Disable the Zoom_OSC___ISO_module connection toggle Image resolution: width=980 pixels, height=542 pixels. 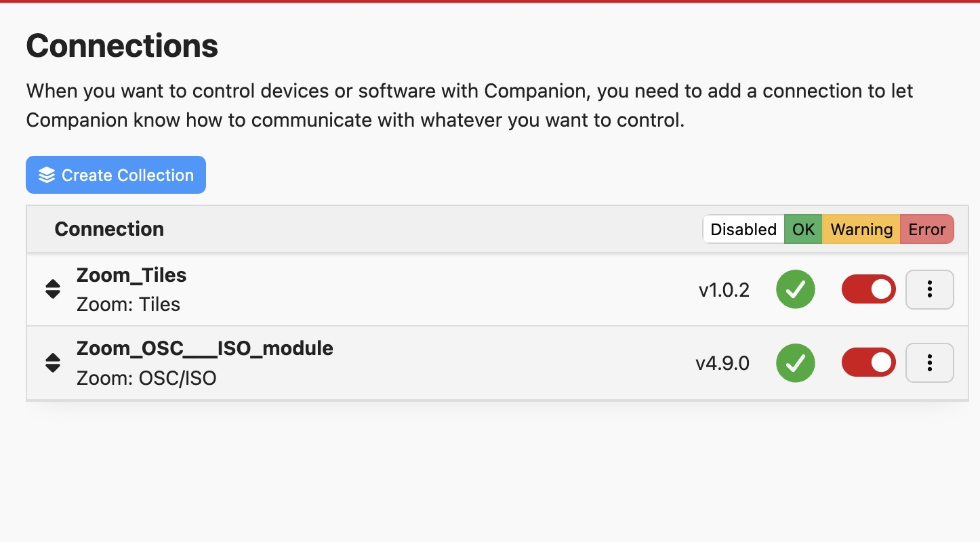click(869, 362)
